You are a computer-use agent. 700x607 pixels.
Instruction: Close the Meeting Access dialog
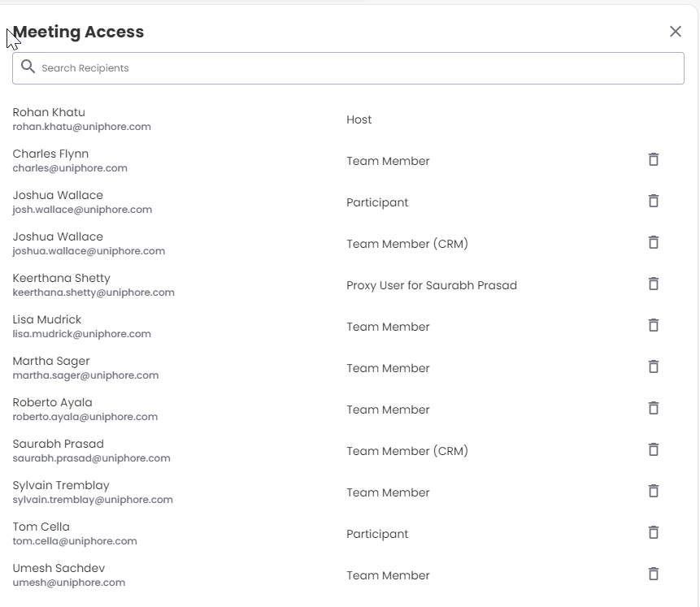point(676,31)
